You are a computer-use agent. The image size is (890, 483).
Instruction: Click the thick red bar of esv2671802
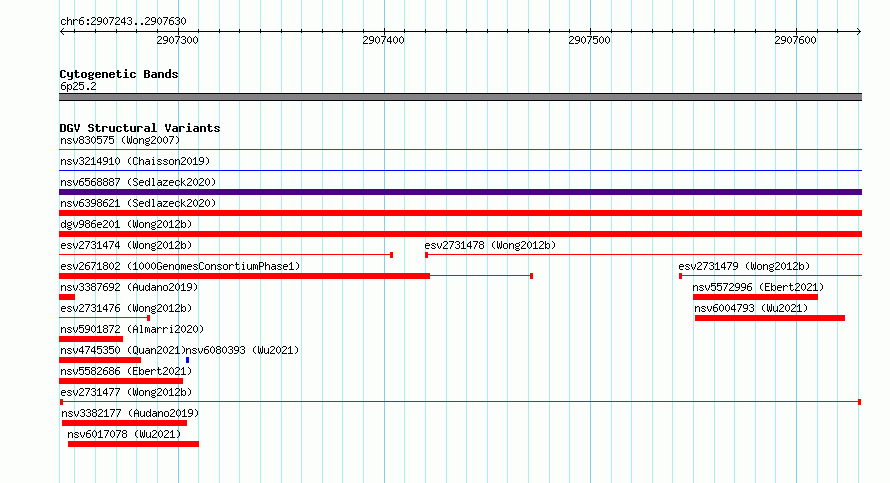pyautogui.click(x=245, y=276)
